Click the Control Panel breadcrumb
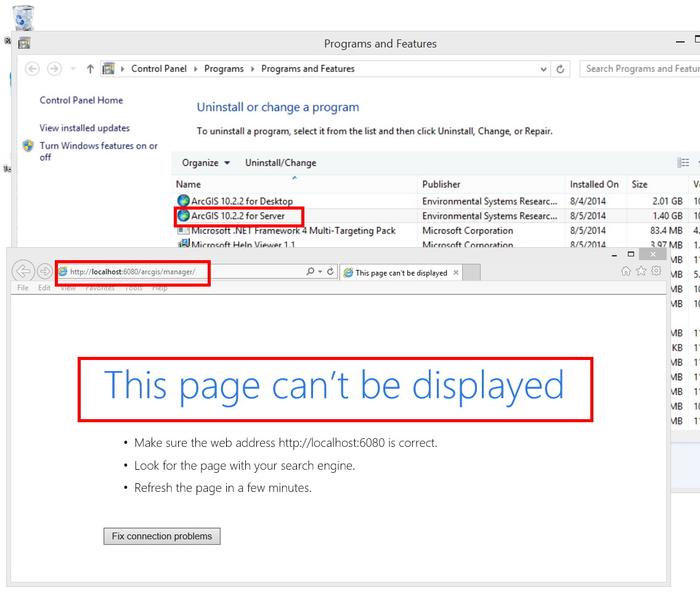Viewport: 700px width, 609px height. click(159, 69)
